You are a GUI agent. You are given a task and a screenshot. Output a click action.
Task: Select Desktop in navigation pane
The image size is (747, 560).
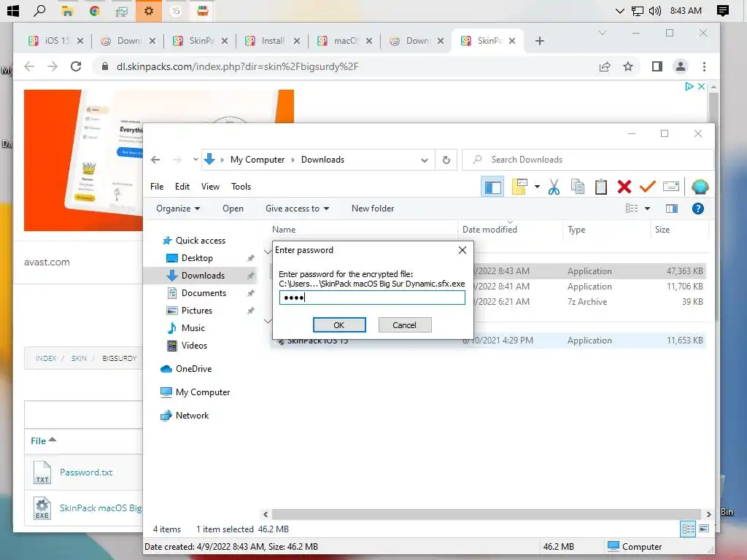197,258
